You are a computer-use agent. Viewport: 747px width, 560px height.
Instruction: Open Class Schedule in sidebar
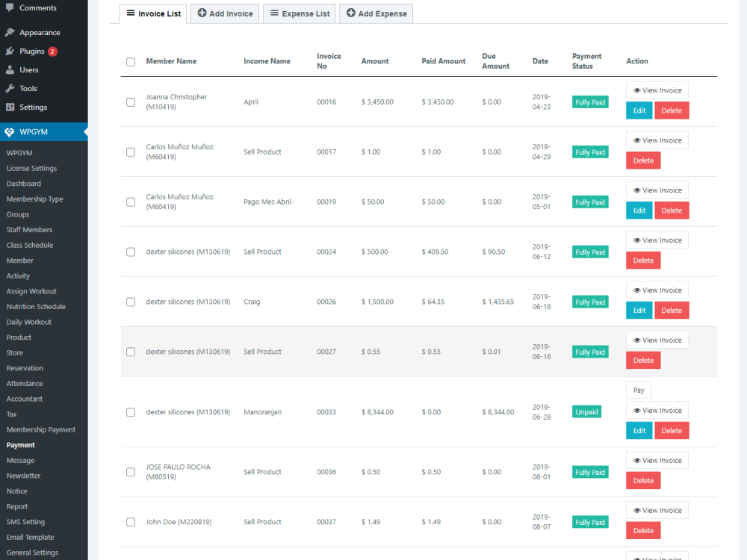pyautogui.click(x=30, y=245)
